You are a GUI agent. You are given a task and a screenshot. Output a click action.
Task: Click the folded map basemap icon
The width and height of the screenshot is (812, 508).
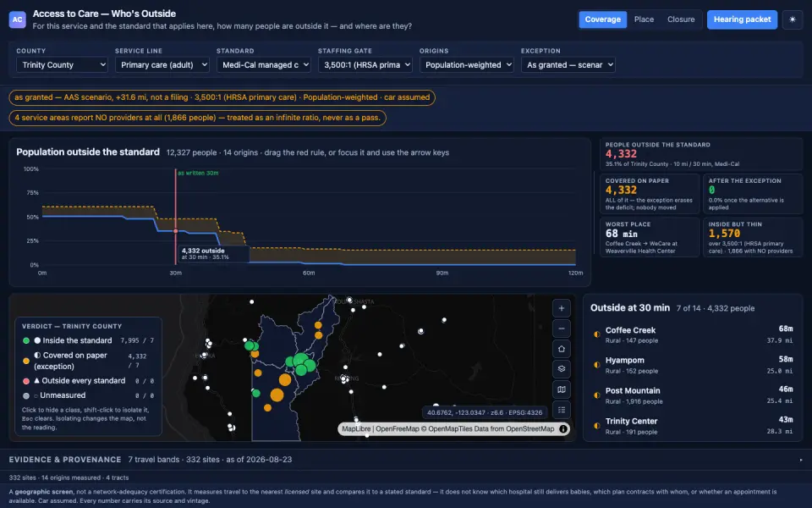click(562, 389)
